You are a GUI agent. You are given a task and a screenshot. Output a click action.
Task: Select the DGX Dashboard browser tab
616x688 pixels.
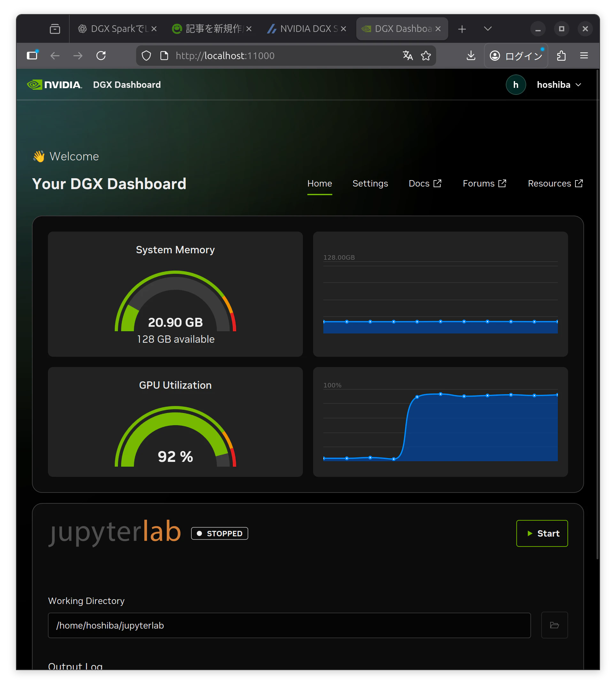(x=402, y=29)
